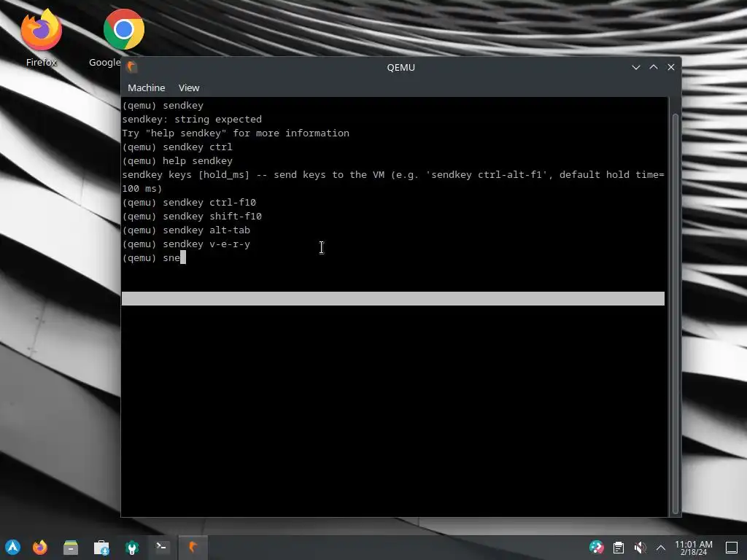Image resolution: width=747 pixels, height=560 pixels.
Task: Click the "sendkey shift-f10" command line
Action: (192, 216)
